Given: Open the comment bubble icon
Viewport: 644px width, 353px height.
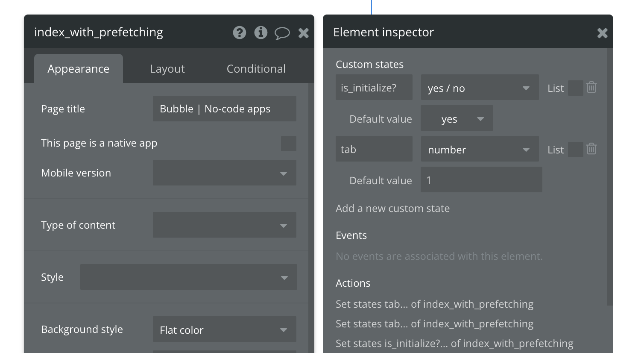Looking at the screenshot, I should tap(282, 33).
